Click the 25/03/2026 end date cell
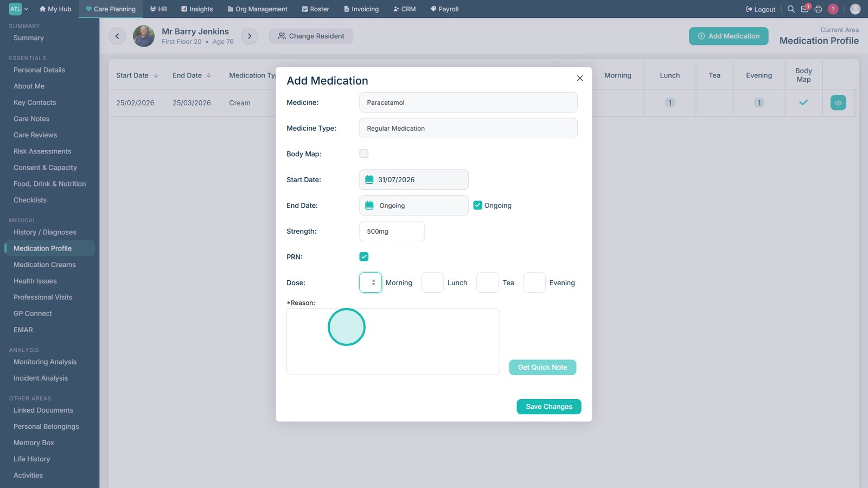868x488 pixels. 192,103
